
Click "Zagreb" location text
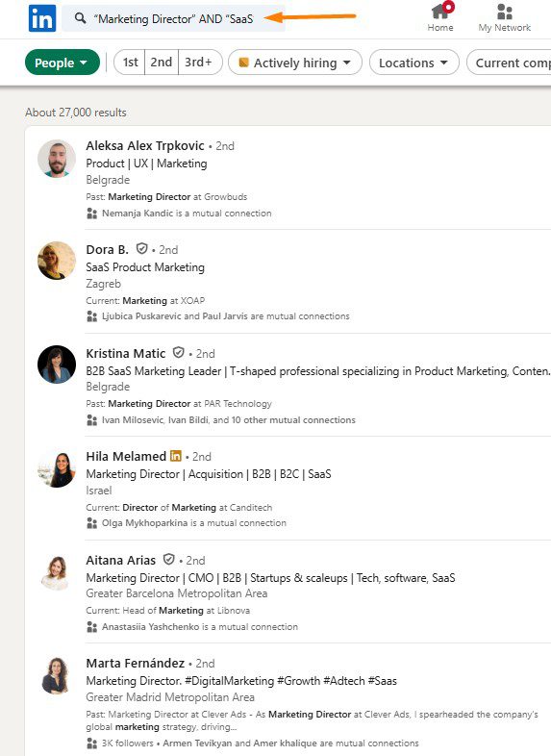(x=103, y=284)
